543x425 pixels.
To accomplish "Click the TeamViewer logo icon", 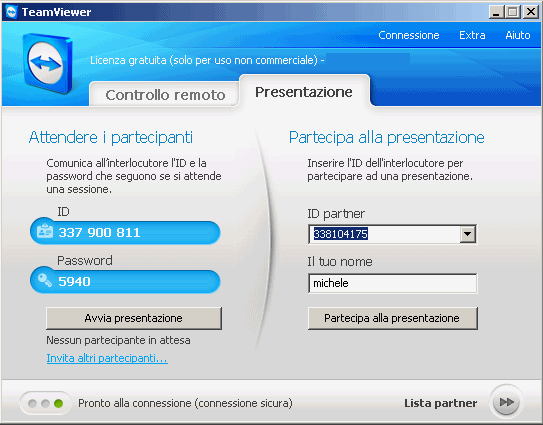I will click(x=47, y=63).
